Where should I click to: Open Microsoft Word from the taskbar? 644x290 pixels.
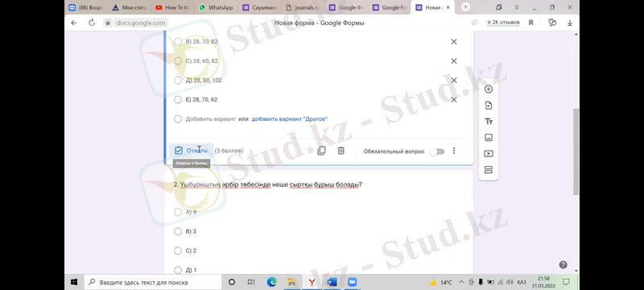[x=332, y=282]
